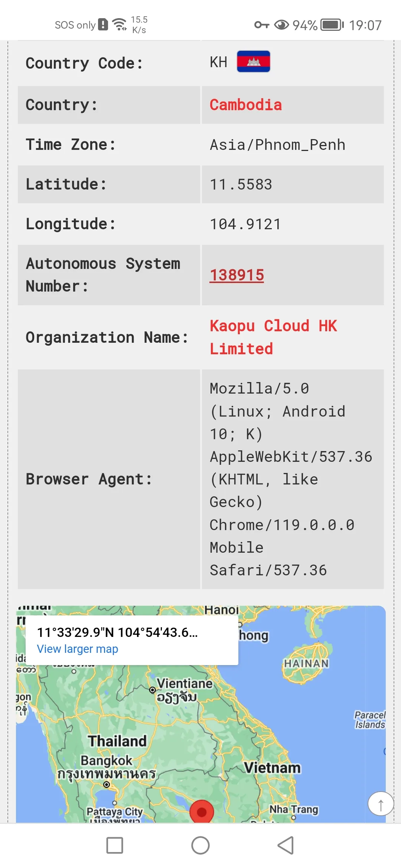The width and height of the screenshot is (401, 868).
Task: Tap the Country Code label
Action: pos(84,63)
